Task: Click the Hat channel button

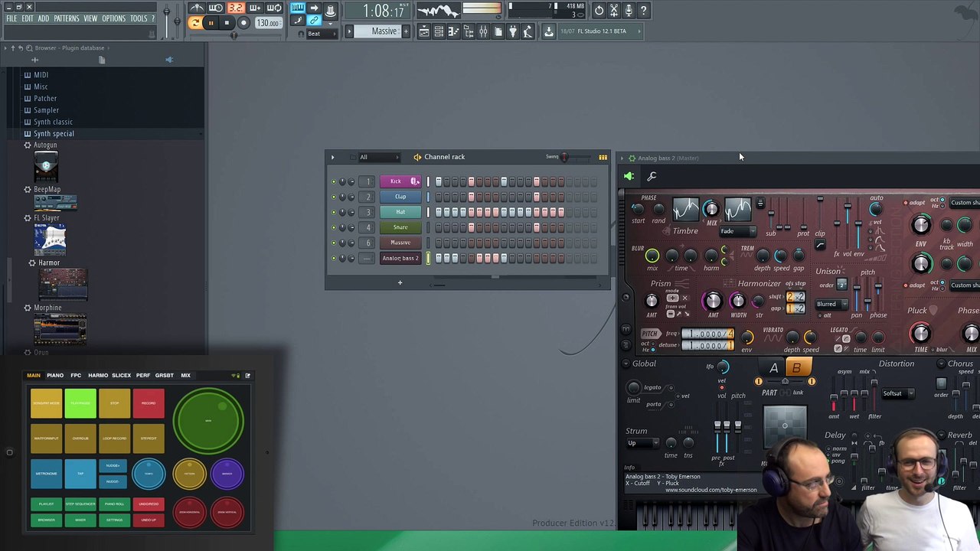Action: (400, 212)
